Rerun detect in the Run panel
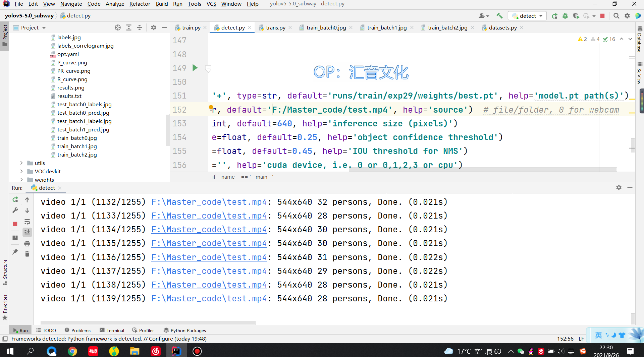This screenshot has height=357, width=644. click(15, 200)
